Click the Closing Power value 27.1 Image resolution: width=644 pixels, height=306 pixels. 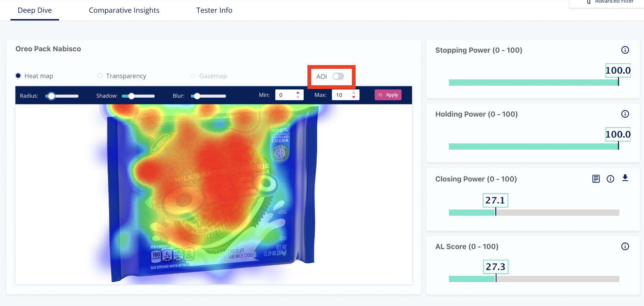tap(495, 201)
